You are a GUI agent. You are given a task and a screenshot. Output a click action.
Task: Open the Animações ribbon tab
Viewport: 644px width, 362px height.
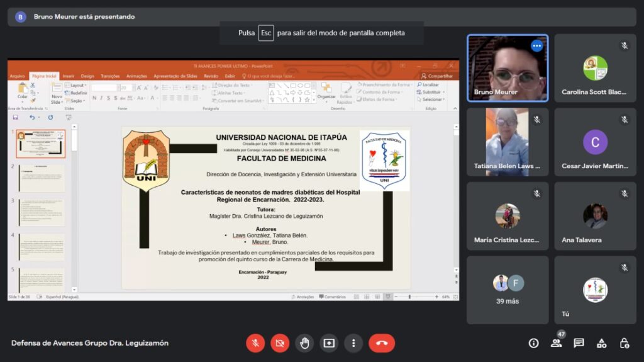[136, 76]
